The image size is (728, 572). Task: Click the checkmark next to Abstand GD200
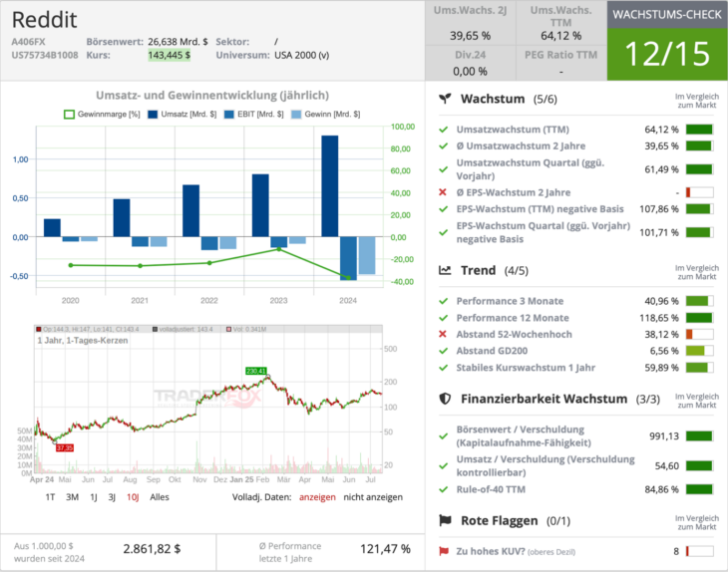pos(444,351)
